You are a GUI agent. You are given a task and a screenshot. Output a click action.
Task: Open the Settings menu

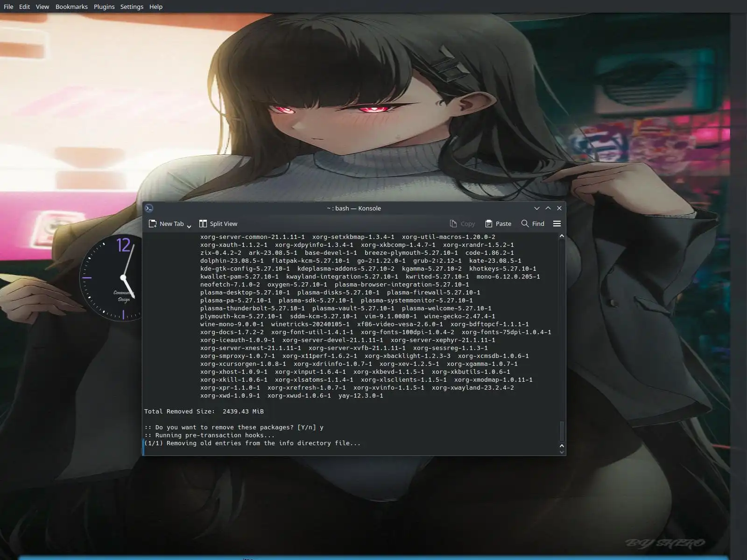coord(132,7)
